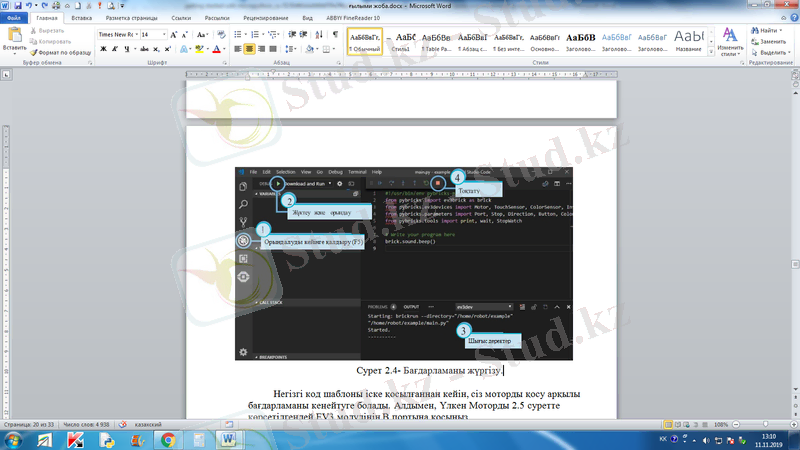Screen dimensions: 800x450
Task: Apply the Название style
Action: pos(689,41)
